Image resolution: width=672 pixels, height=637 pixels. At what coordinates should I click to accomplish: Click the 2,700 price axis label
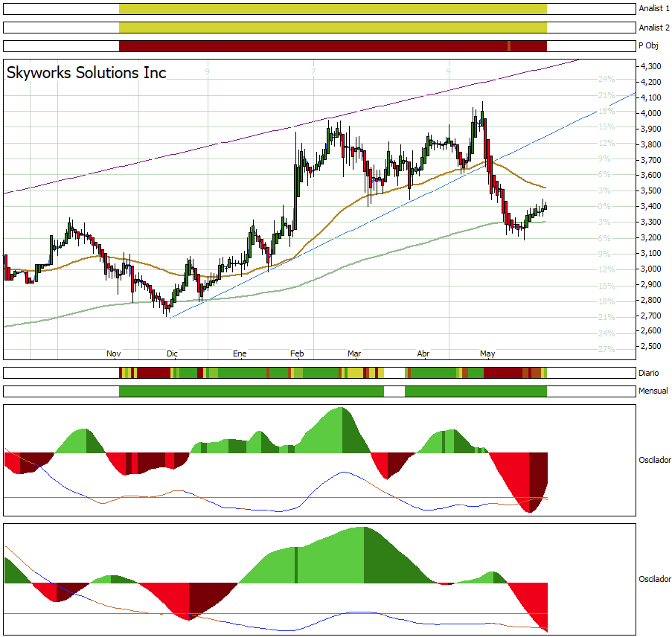(x=651, y=316)
